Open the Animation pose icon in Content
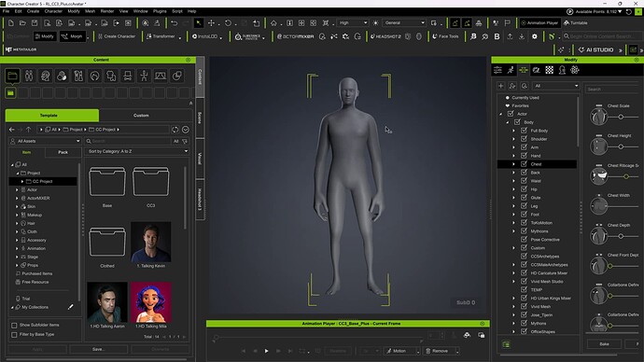This screenshot has width=644, height=362. point(144,76)
